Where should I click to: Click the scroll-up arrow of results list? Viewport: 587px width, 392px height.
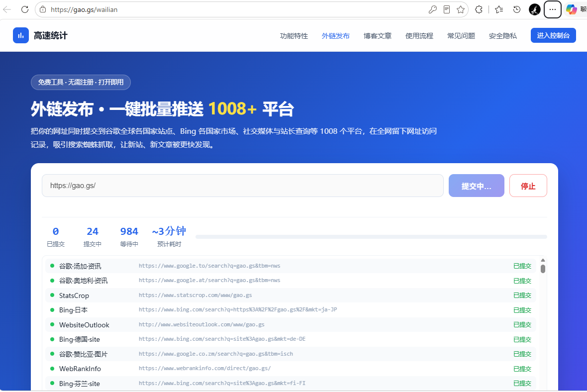[x=543, y=260]
